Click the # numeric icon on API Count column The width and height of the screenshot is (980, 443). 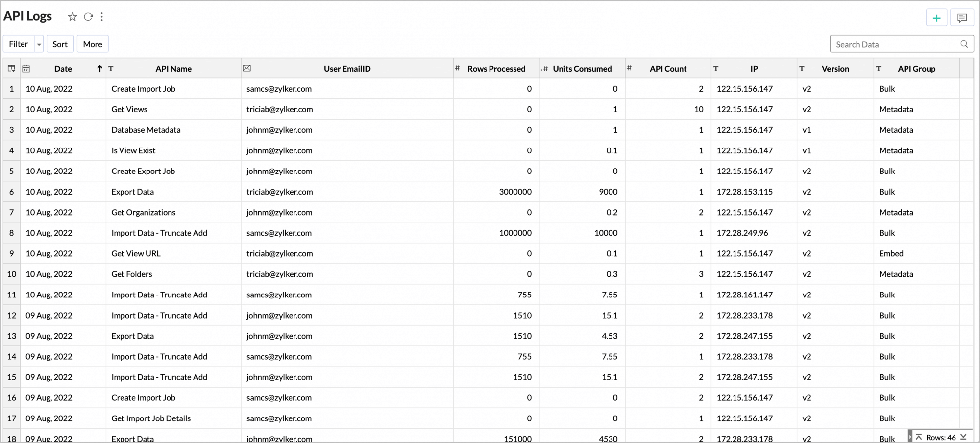629,68
